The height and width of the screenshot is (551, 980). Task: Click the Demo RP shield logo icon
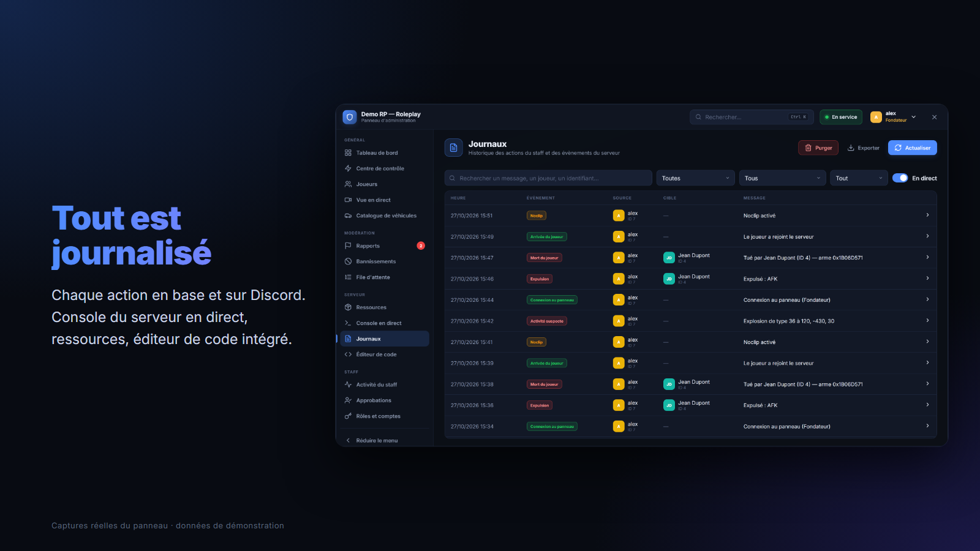350,117
